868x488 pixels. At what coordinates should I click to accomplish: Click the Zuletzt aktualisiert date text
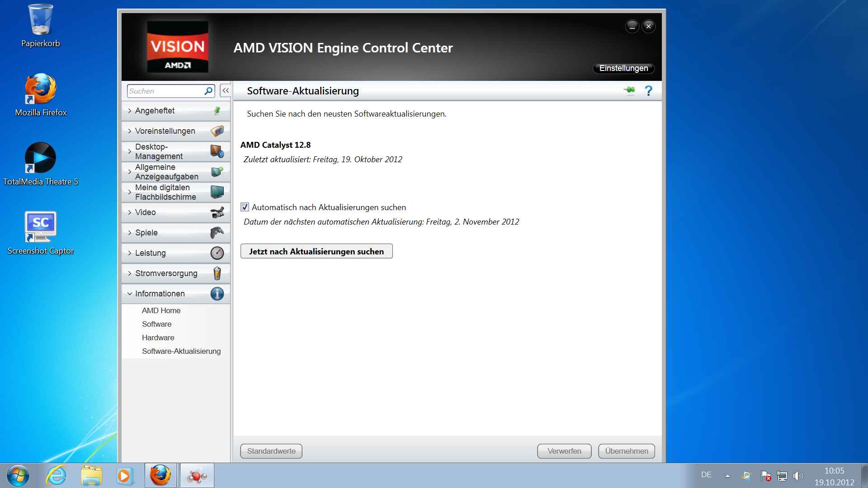(323, 160)
